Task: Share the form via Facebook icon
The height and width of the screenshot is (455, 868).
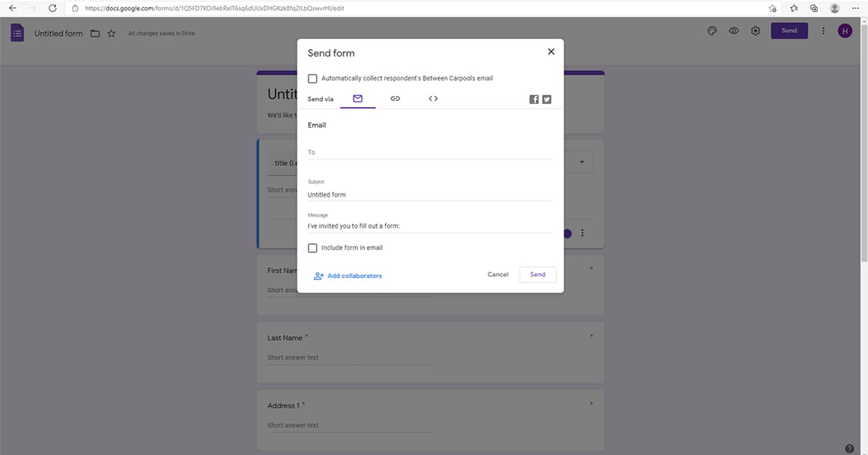Action: coord(534,99)
